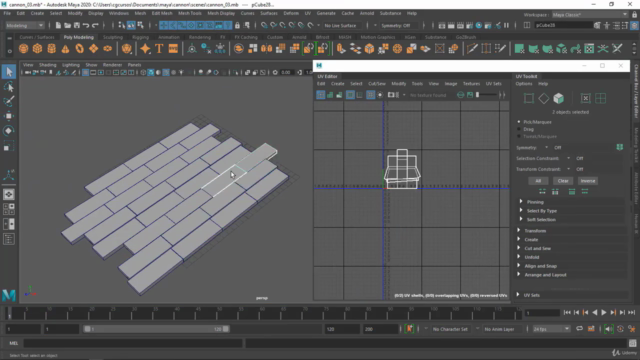Image resolution: width=640 pixels, height=360 pixels.
Task: Choose UV edge selection mode icon
Action: 544,98
